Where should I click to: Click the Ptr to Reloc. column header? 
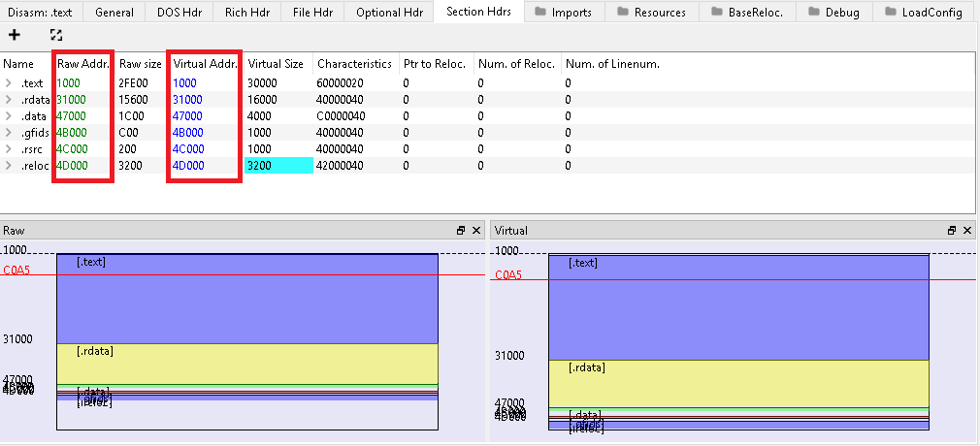(x=435, y=64)
